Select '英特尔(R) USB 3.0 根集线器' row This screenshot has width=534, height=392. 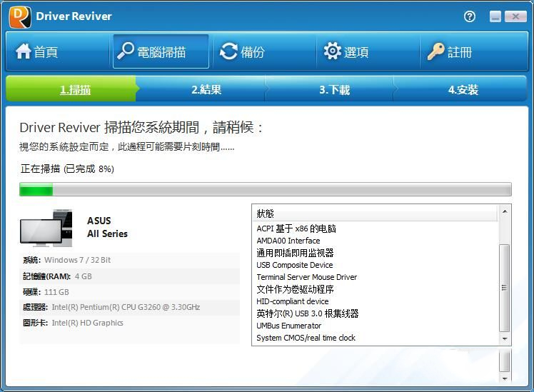pyautogui.click(x=376, y=313)
